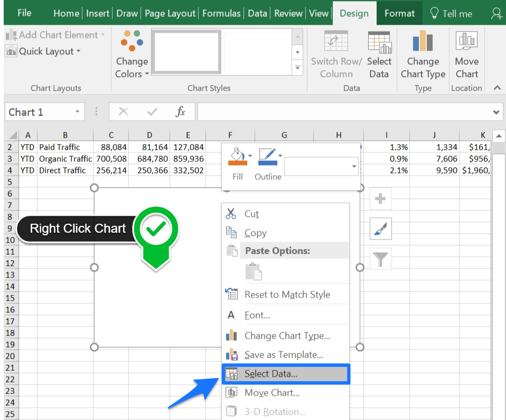Choose Font... in context menu
The height and width of the screenshot is (420, 506).
click(x=286, y=315)
